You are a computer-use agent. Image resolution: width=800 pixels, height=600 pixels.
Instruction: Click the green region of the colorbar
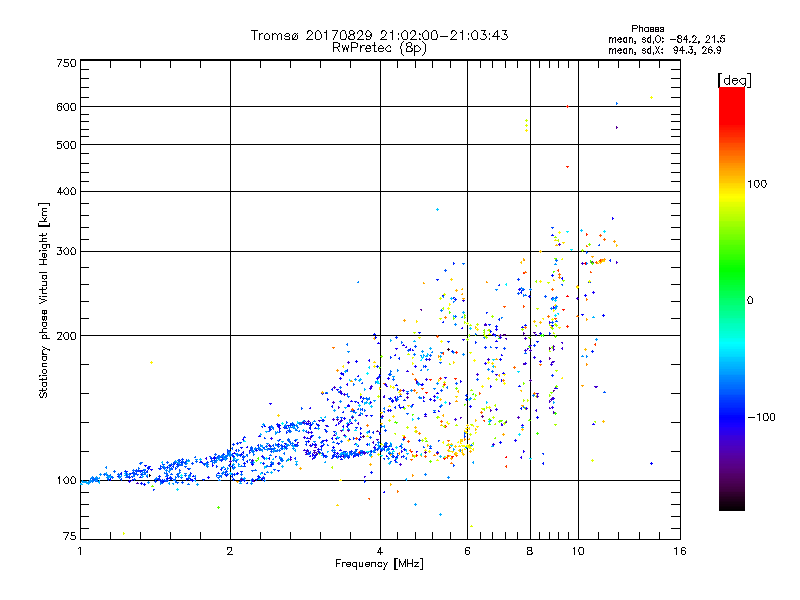tap(732, 270)
